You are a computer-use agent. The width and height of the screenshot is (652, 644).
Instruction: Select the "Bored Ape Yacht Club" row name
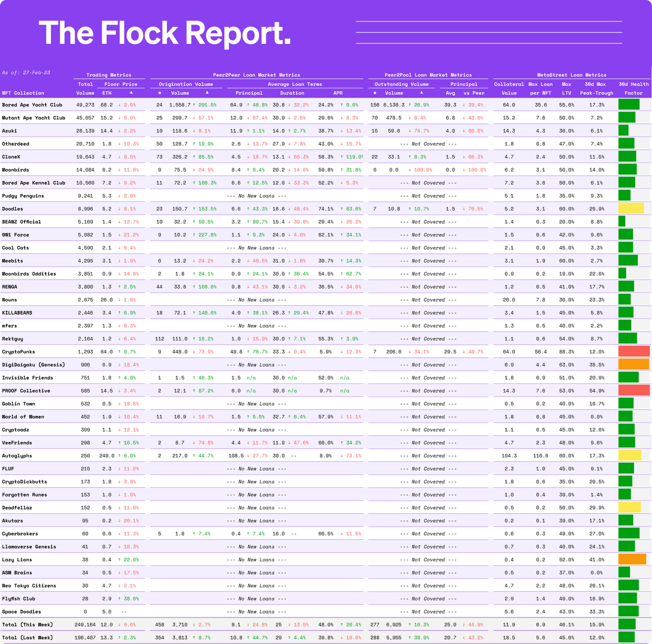[32, 105]
